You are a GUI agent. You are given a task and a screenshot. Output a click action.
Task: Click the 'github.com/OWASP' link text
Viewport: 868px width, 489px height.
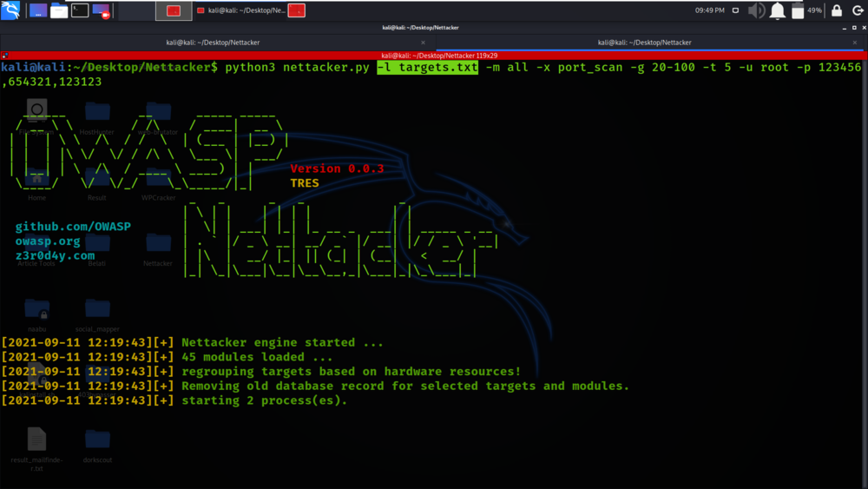(x=73, y=227)
